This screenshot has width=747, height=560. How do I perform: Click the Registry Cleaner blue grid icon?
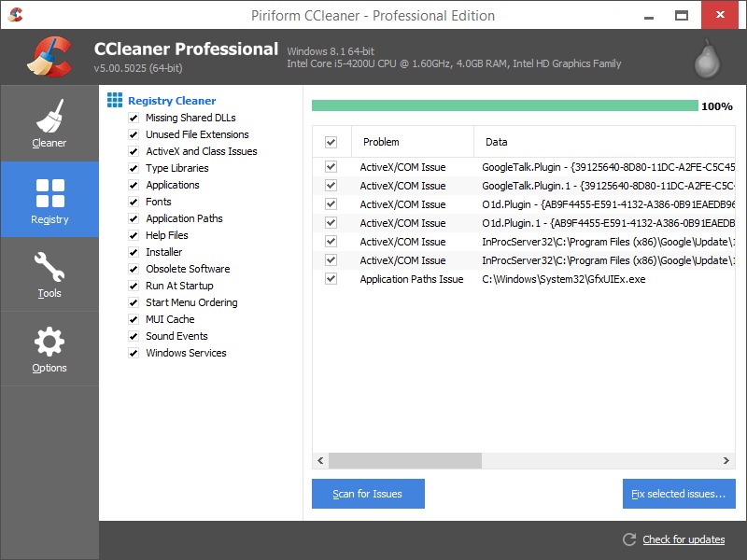[115, 100]
